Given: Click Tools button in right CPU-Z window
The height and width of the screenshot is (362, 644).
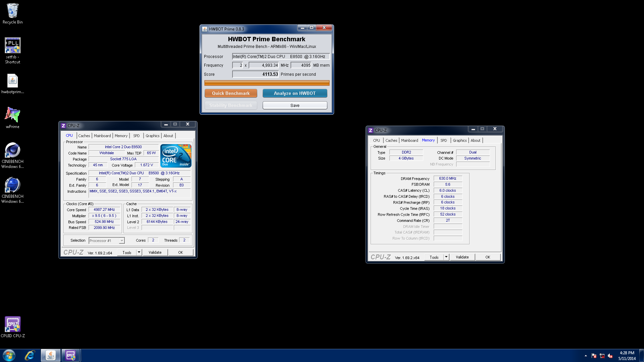Looking at the screenshot, I should (434, 257).
